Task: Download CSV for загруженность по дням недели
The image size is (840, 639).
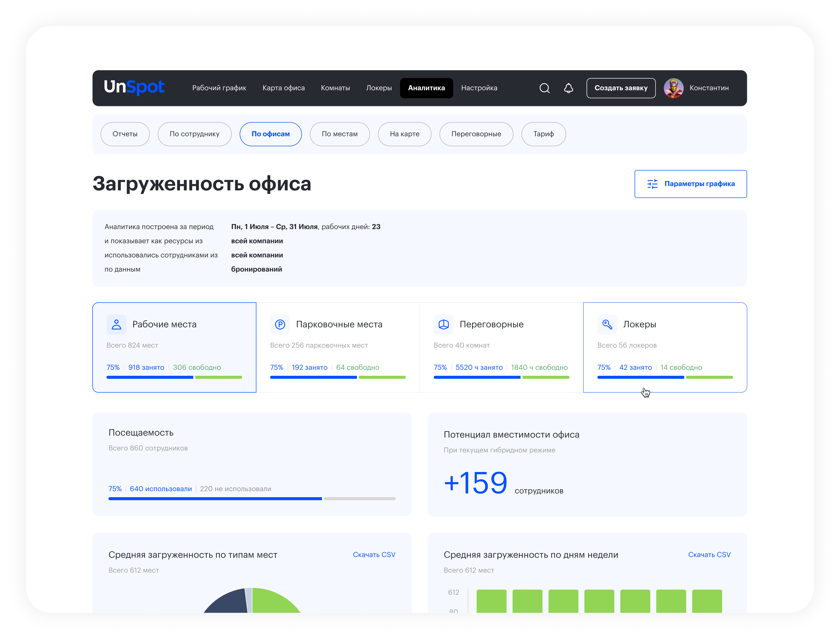Action: [709, 555]
